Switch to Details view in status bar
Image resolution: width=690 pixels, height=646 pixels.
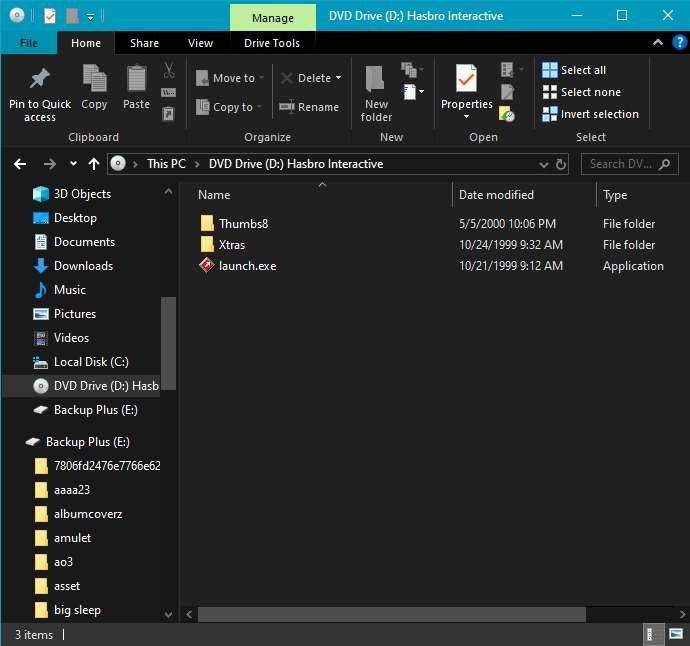point(654,635)
